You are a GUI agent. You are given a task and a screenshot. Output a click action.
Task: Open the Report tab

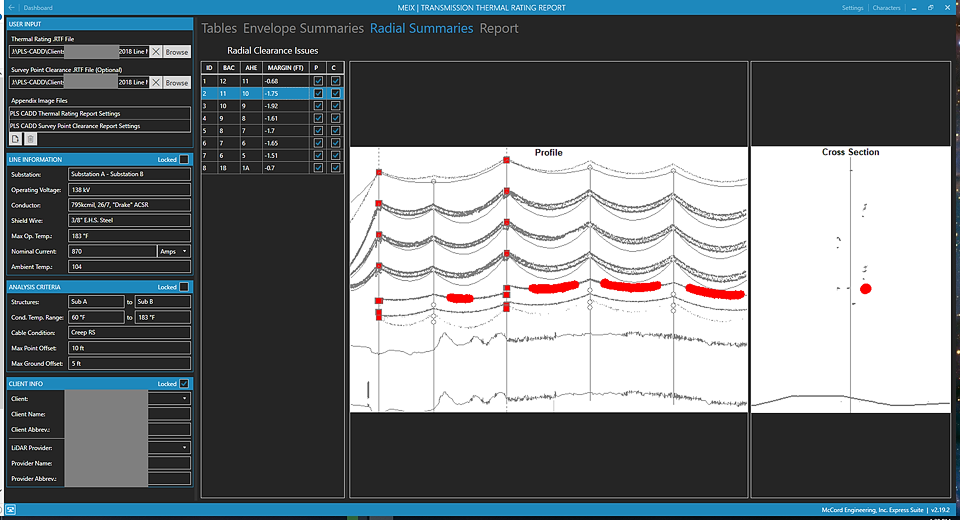coord(498,28)
